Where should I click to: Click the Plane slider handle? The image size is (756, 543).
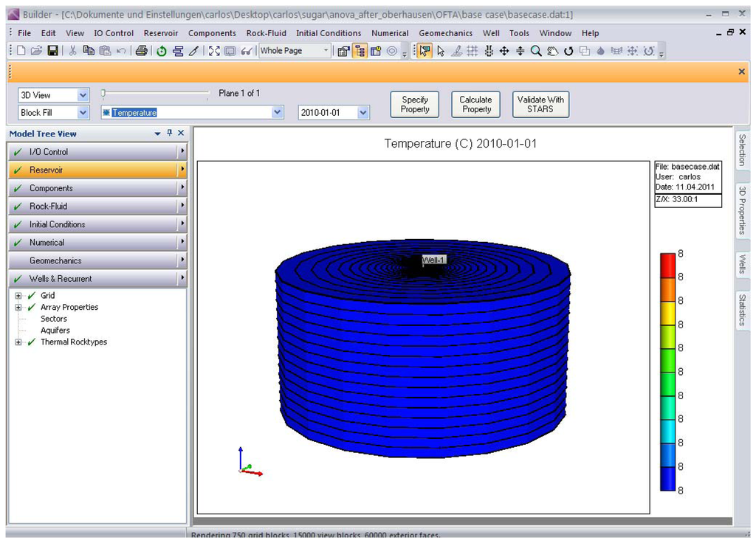(x=104, y=93)
